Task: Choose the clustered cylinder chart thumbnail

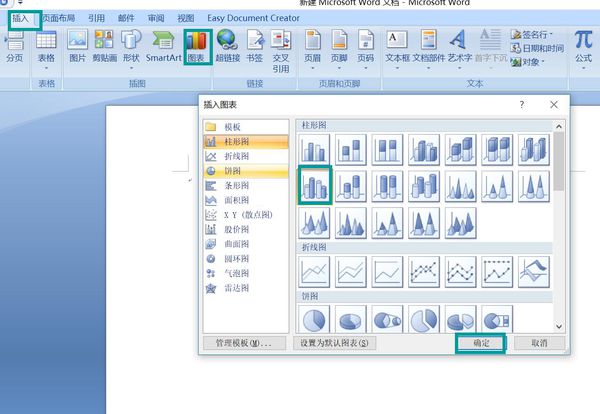Action: [x=315, y=186]
